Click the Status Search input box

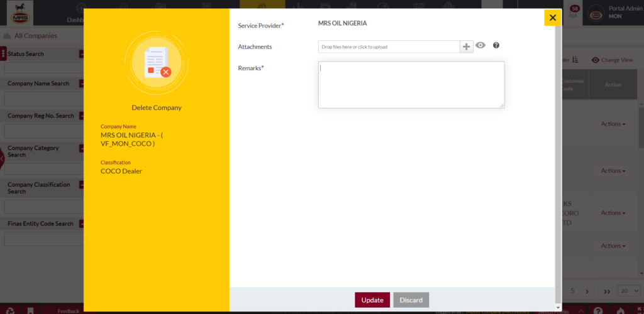(44, 68)
